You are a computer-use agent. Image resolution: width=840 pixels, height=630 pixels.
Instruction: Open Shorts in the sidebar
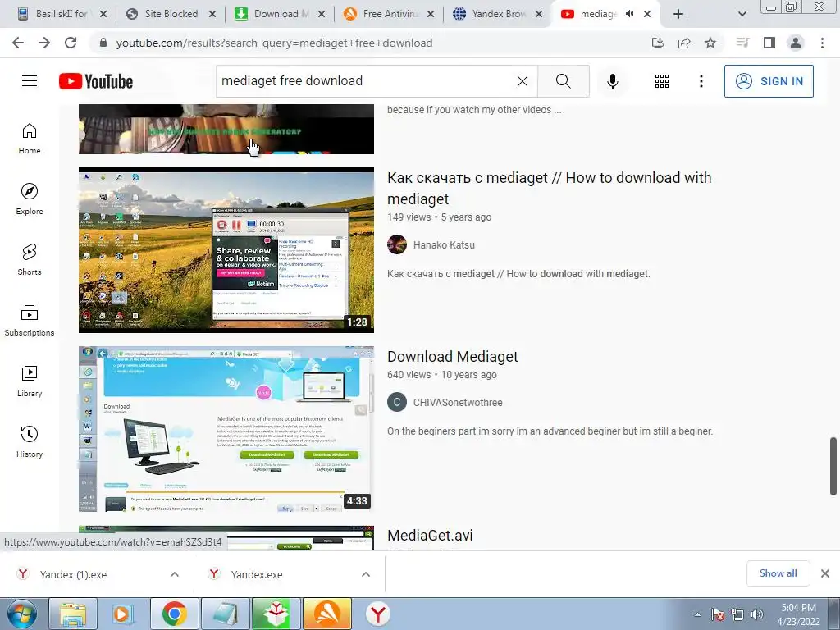[30, 260]
